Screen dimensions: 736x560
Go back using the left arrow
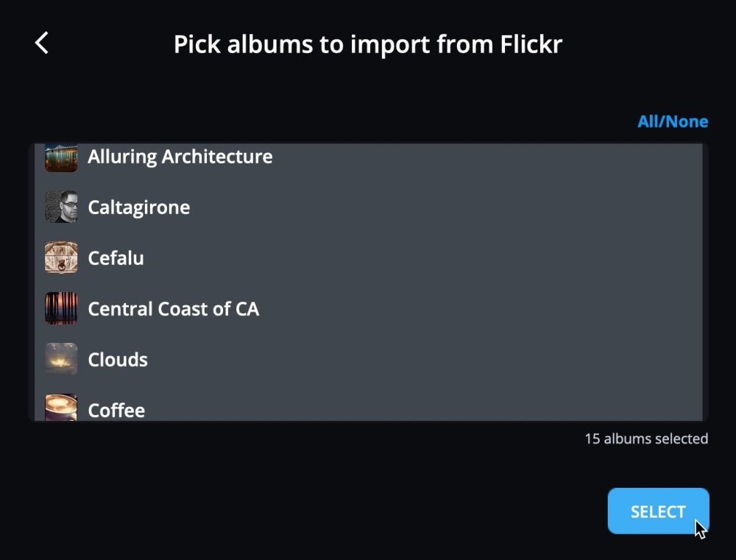pos(42,43)
